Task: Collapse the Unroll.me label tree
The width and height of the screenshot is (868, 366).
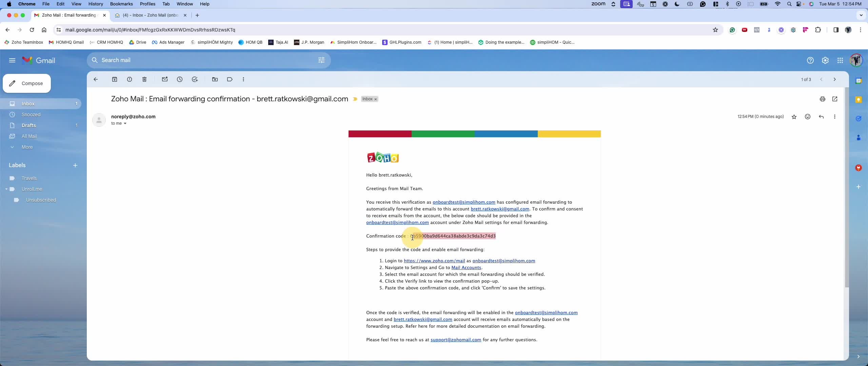Action: click(x=6, y=189)
